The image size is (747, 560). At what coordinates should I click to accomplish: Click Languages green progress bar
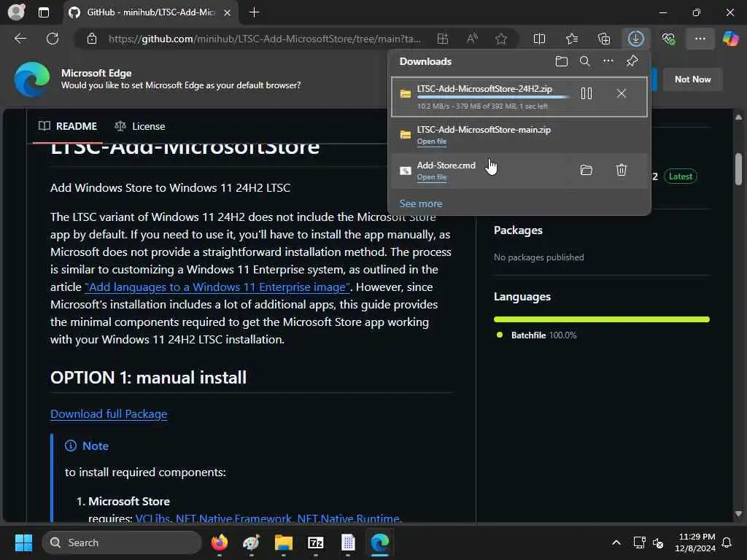pos(602,319)
